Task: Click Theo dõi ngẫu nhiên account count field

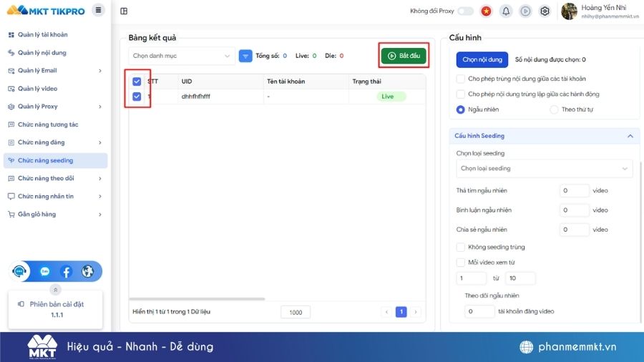Action: 479,311
